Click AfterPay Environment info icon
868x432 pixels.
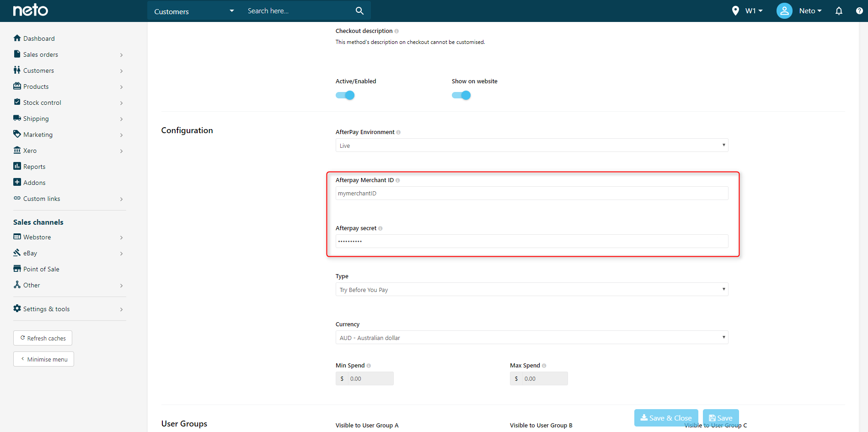pos(398,132)
